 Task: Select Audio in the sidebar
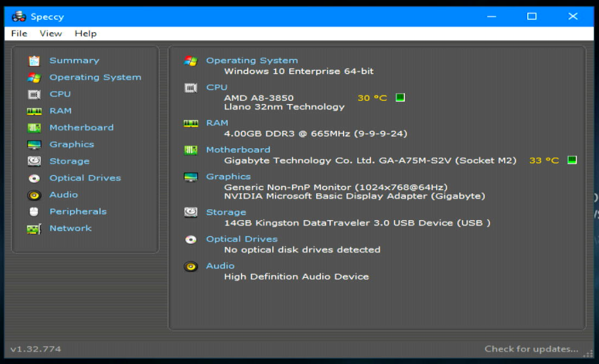pyautogui.click(x=64, y=195)
